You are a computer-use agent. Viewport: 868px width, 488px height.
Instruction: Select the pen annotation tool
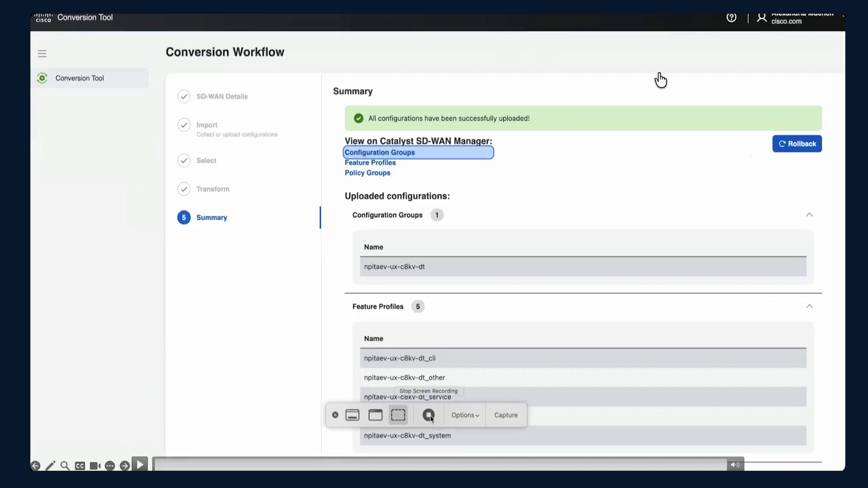(x=50, y=466)
